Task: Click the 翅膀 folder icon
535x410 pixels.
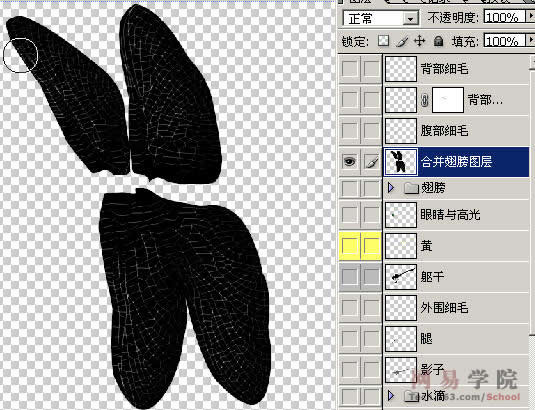Action: click(x=411, y=188)
